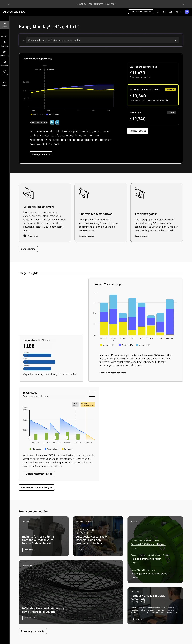Play the large file import video
The image size is (192, 644).
point(31,236)
